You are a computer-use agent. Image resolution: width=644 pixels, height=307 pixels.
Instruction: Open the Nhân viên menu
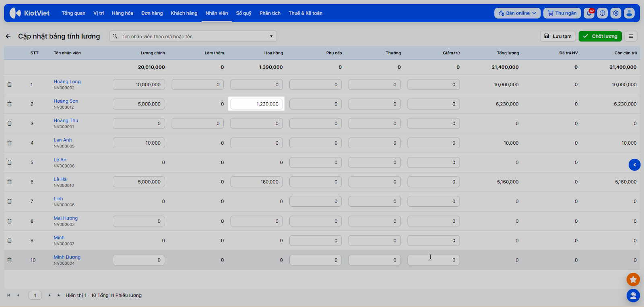click(217, 13)
